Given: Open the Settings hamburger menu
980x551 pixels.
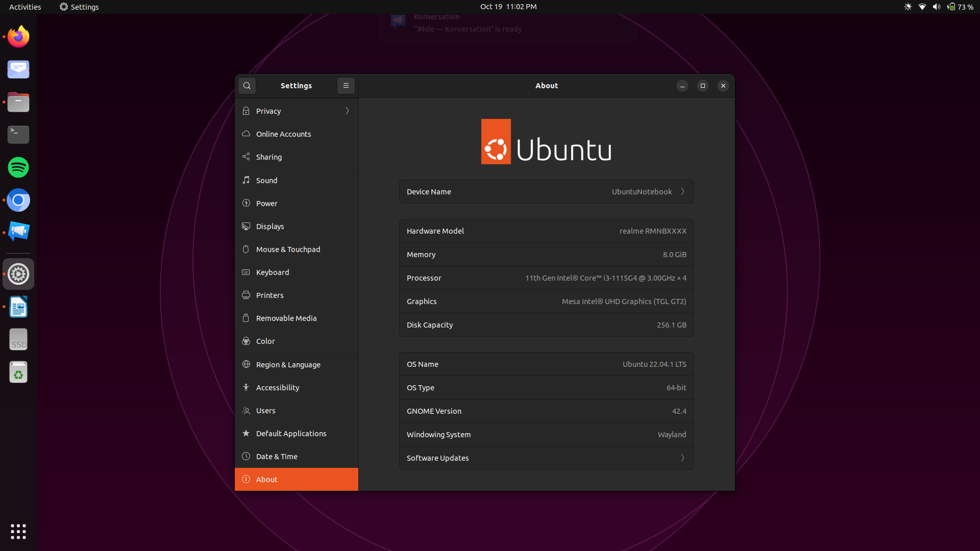Looking at the screenshot, I should coord(346,86).
